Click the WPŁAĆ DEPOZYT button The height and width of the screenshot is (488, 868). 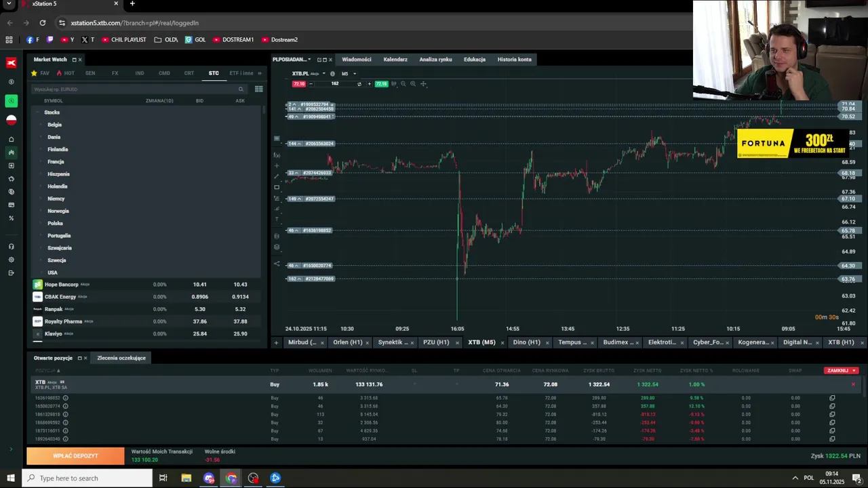click(76, 456)
